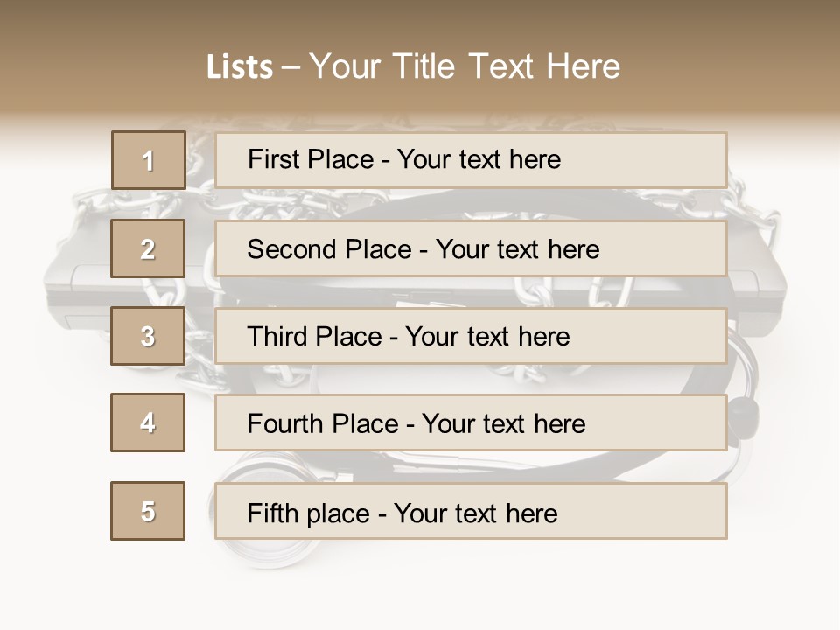Click the number 1 box
The image size is (840, 630).
(x=148, y=160)
